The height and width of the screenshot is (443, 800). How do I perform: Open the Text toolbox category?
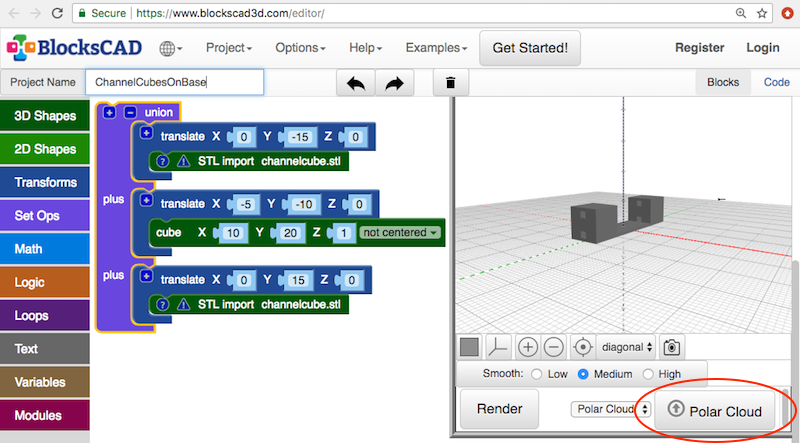(x=45, y=349)
